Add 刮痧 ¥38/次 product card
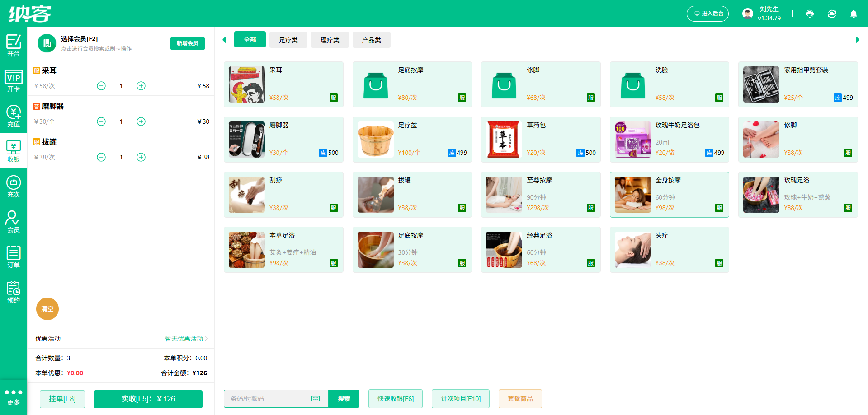 pyautogui.click(x=283, y=195)
